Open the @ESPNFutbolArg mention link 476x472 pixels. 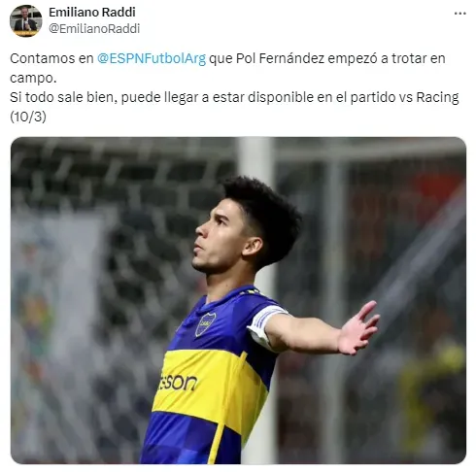[x=152, y=58]
